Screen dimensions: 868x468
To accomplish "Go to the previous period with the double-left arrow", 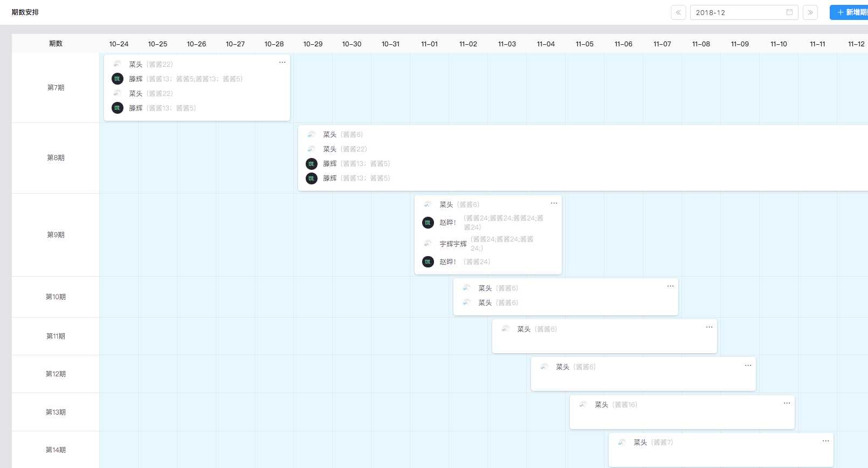I will pos(678,12).
